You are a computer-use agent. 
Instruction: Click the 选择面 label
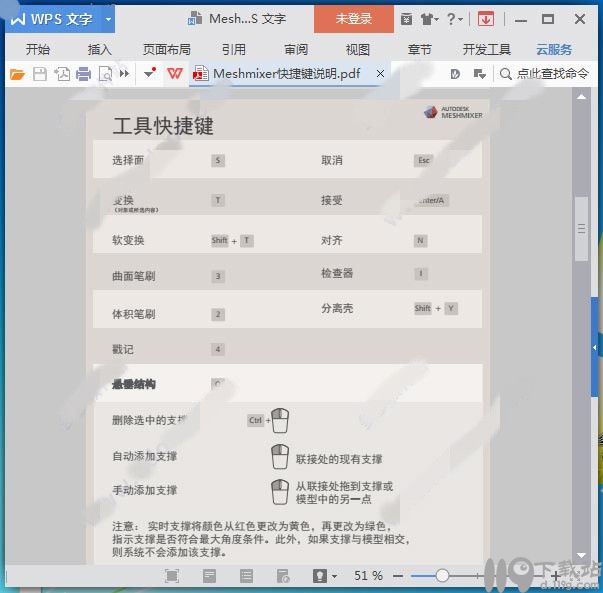(x=128, y=160)
